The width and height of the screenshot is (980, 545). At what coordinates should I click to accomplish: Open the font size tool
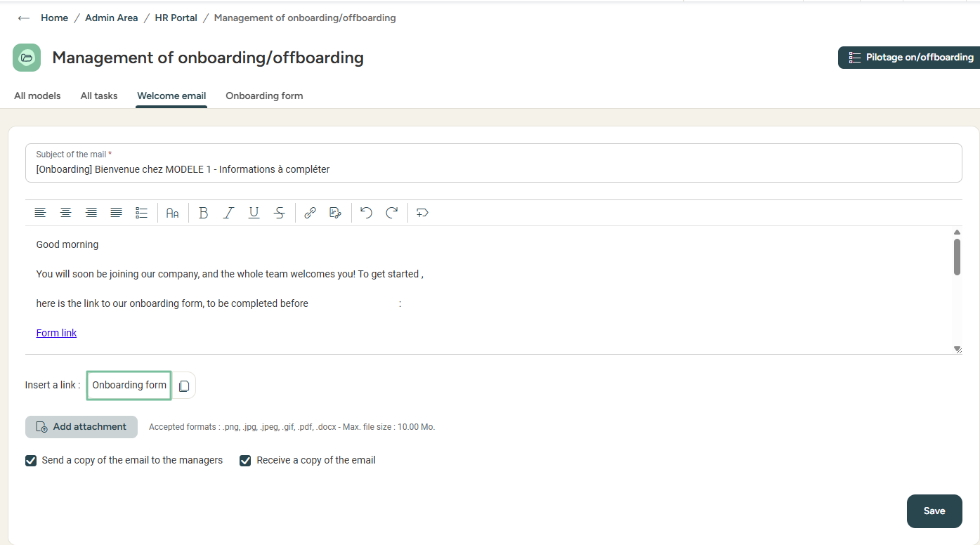pyautogui.click(x=172, y=213)
